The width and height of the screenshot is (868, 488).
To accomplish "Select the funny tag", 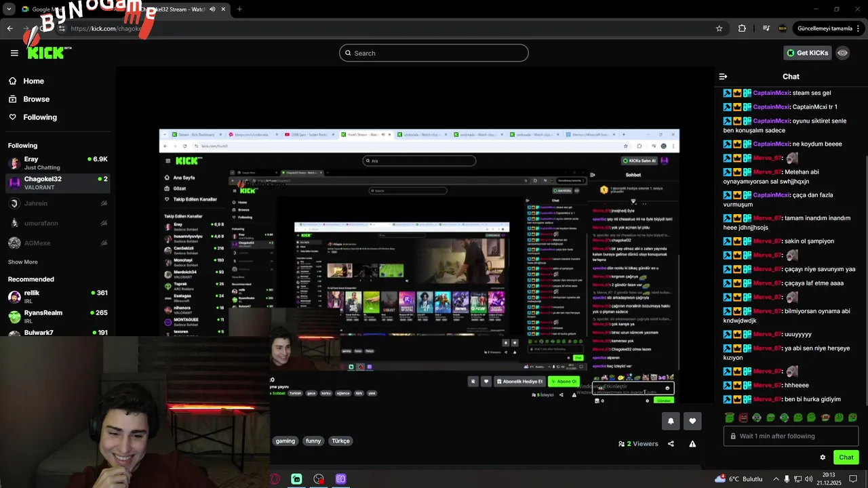I will (313, 441).
